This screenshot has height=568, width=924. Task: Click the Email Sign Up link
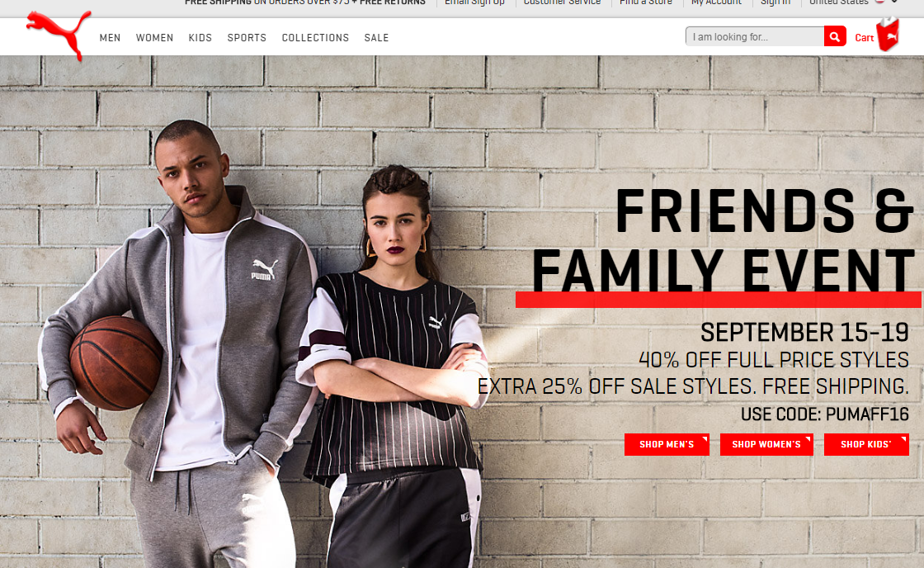(x=474, y=2)
